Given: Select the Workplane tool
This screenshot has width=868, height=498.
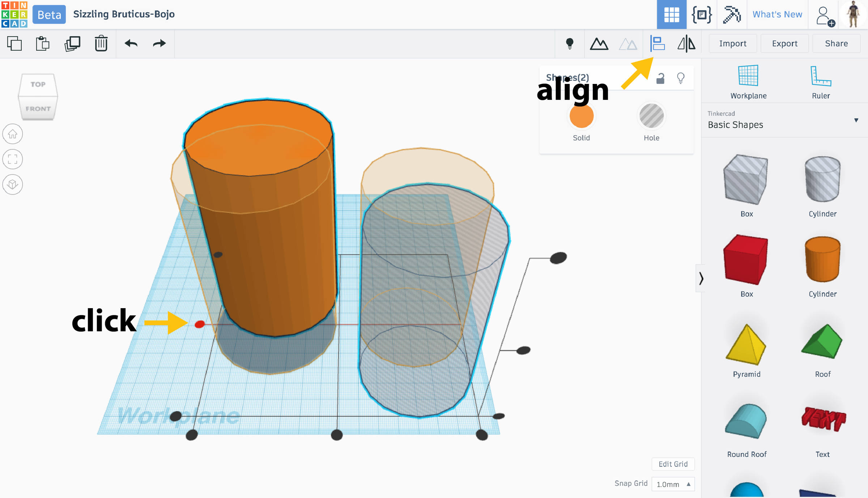Looking at the screenshot, I should 748,82.
